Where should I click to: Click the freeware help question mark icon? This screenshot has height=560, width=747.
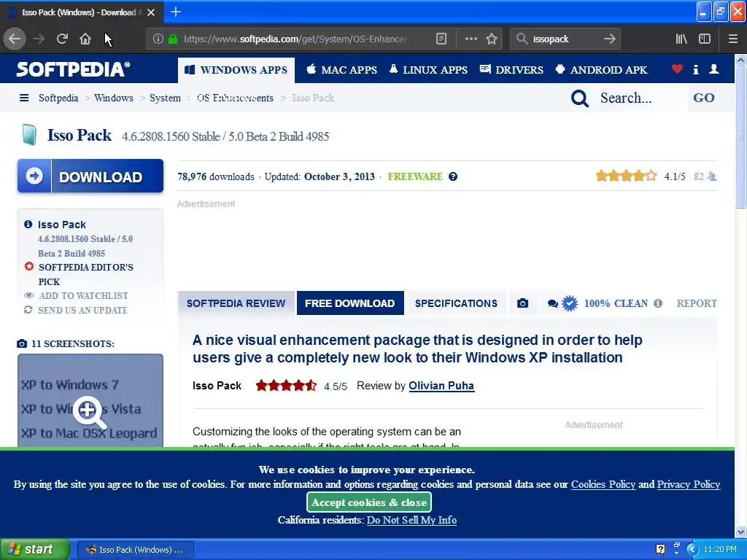tap(453, 176)
